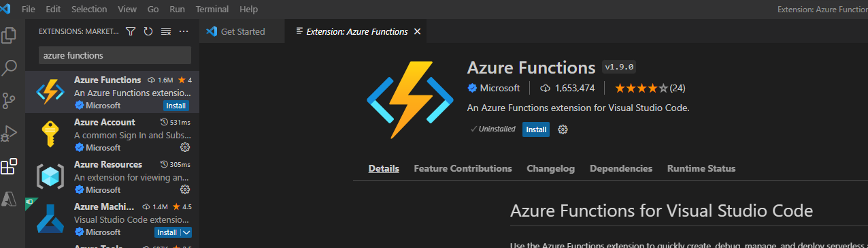Screen dimensions: 868x248
Task: Open manage gear for Azure Account
Action: [185, 148]
